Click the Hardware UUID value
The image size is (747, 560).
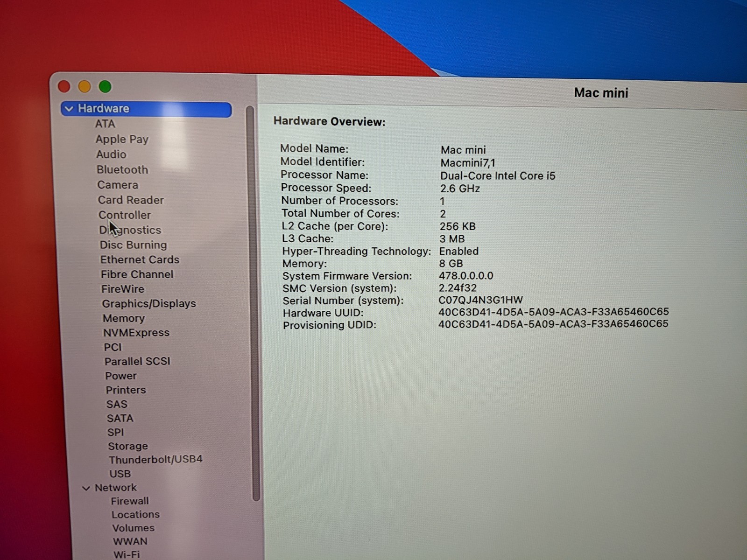coord(554,312)
